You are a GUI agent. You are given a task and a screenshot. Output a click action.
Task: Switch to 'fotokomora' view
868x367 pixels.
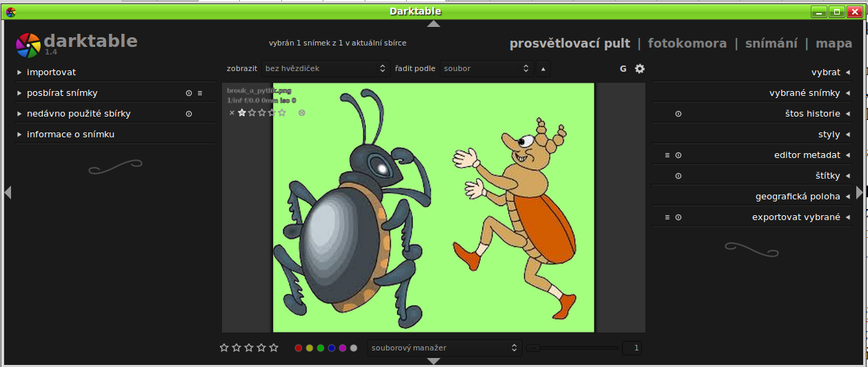click(687, 43)
